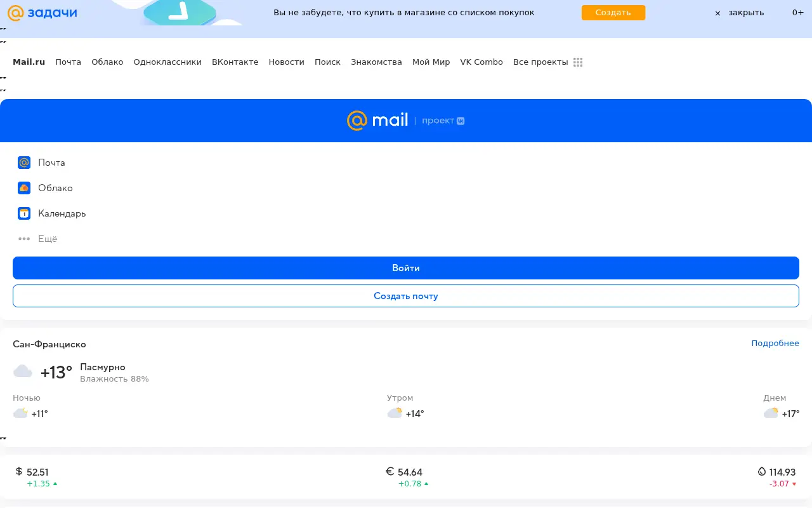Click the three-dots Ещё icon
Screen dimensions: 812x508
point(24,239)
